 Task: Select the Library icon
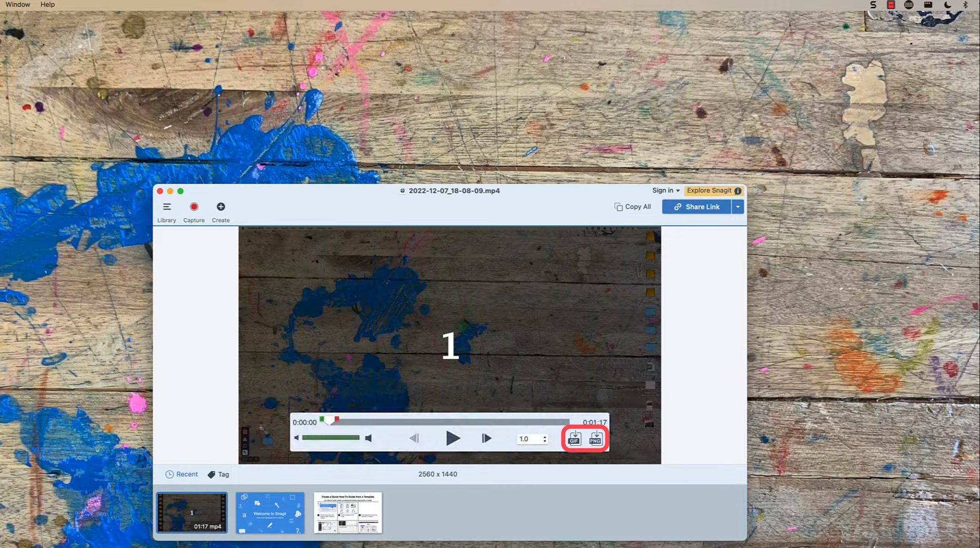click(x=167, y=207)
